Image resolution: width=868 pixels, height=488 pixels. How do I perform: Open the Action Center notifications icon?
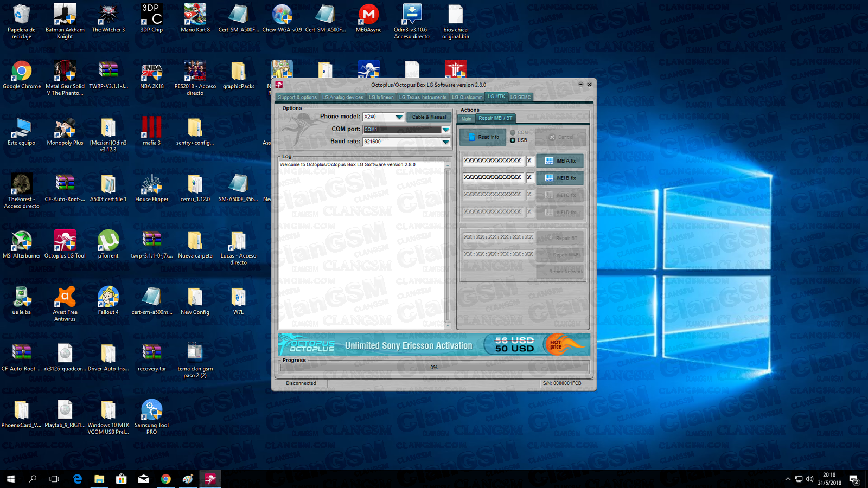tap(853, 479)
